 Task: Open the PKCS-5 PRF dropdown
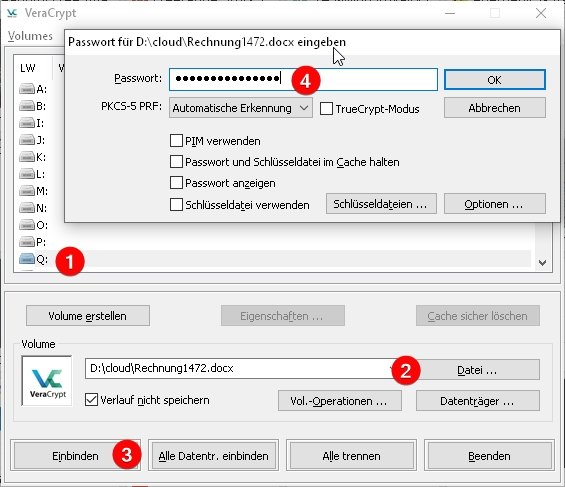(241, 108)
